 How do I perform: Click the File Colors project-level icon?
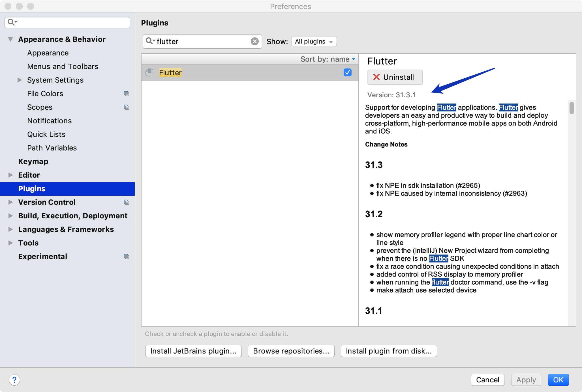pyautogui.click(x=127, y=94)
